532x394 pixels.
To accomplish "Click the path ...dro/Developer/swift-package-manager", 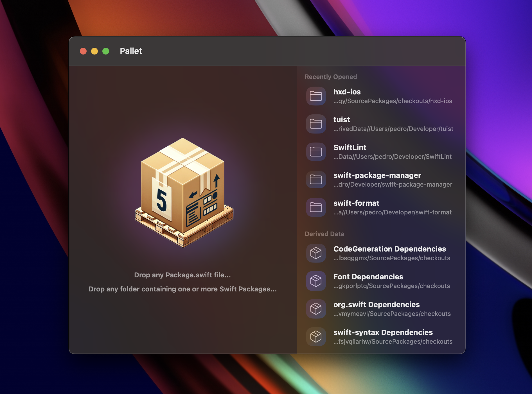I will 393,185.
